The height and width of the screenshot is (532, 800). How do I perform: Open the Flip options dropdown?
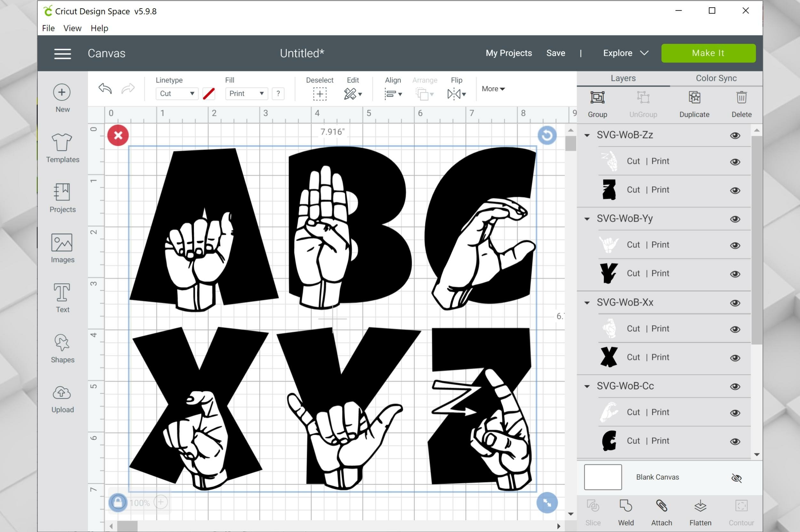click(x=457, y=94)
